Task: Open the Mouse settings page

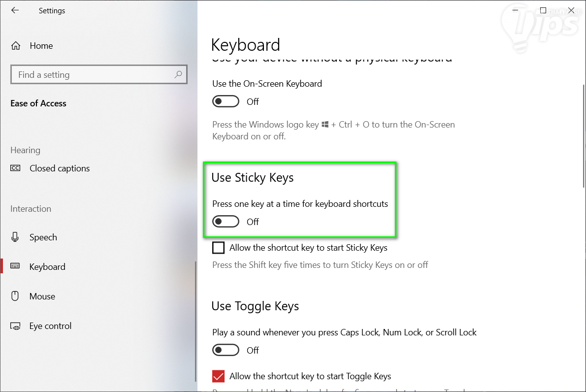Action: (x=42, y=296)
